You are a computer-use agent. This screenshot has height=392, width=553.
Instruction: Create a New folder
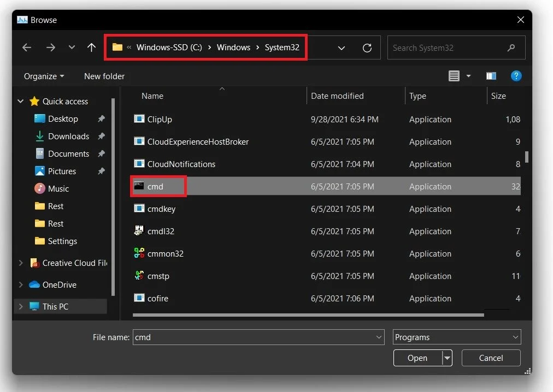(104, 76)
